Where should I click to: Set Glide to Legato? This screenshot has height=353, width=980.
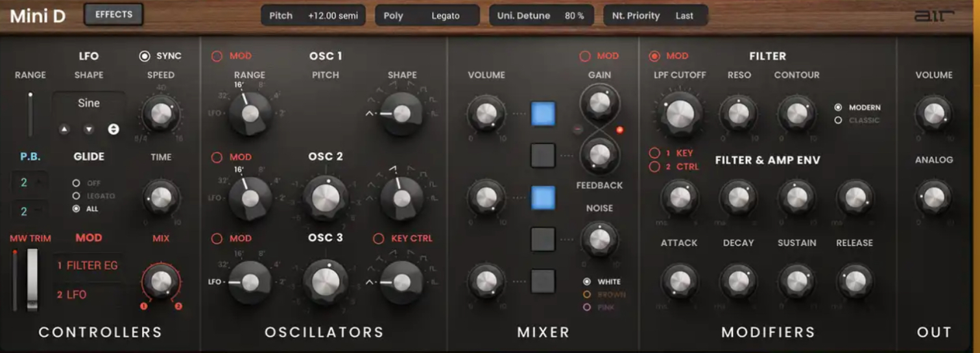(77, 196)
